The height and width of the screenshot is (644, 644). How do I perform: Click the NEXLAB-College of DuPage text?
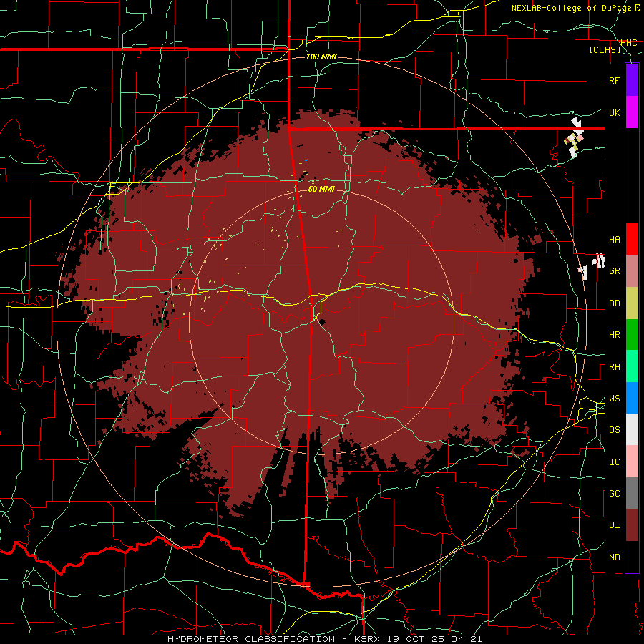point(571,8)
